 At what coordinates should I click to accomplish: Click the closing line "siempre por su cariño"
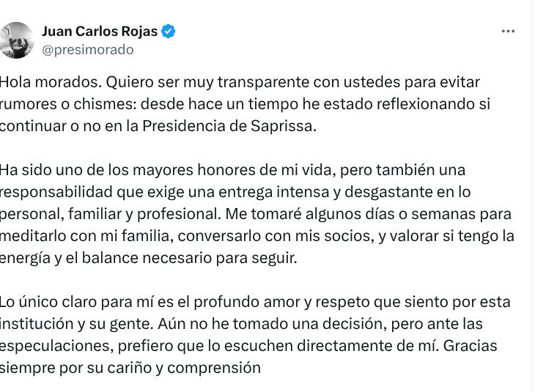(x=130, y=368)
